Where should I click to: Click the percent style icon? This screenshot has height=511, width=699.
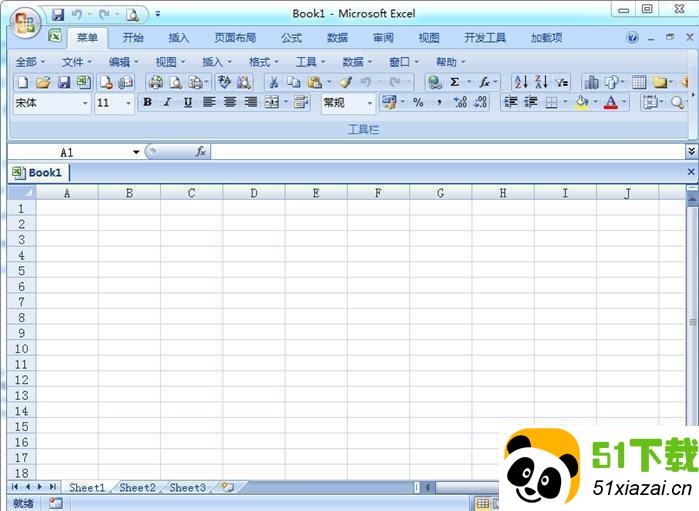click(418, 102)
